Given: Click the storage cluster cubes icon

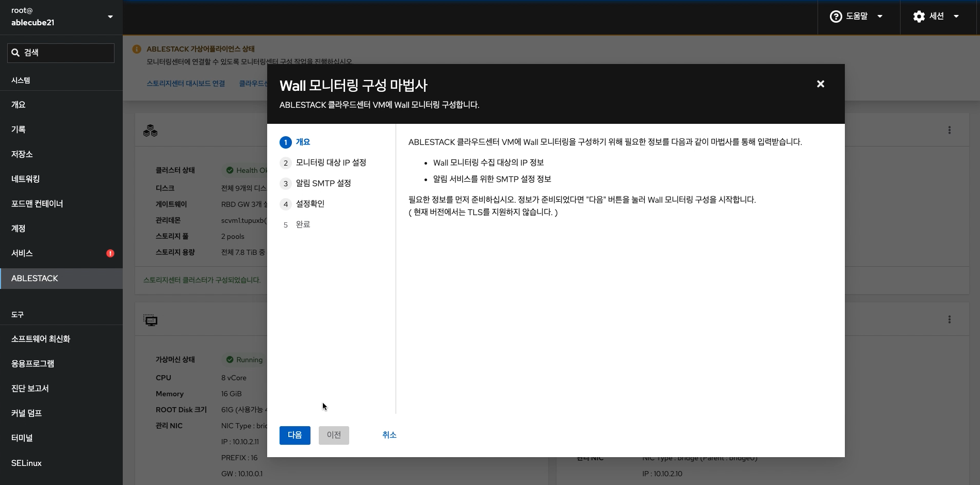Looking at the screenshot, I should [x=150, y=131].
